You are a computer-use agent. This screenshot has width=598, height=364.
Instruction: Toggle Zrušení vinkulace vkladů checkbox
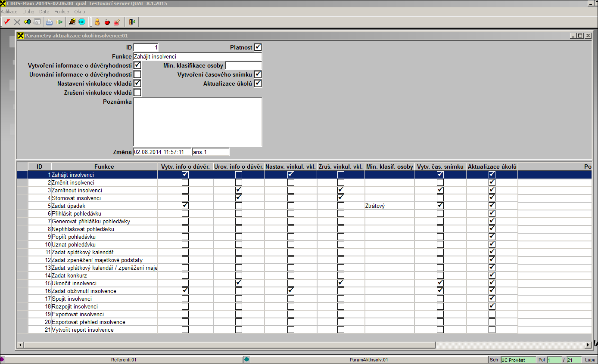[137, 93]
